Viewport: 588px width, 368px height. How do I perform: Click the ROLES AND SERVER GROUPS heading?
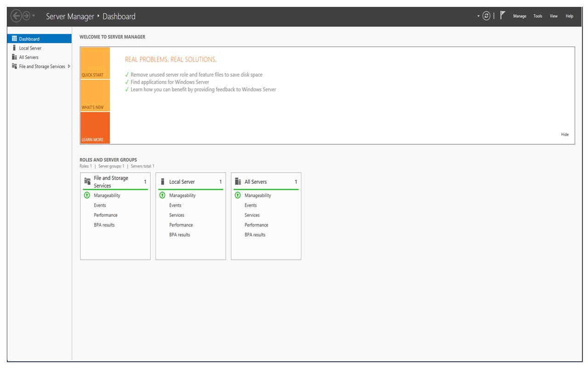pos(108,160)
